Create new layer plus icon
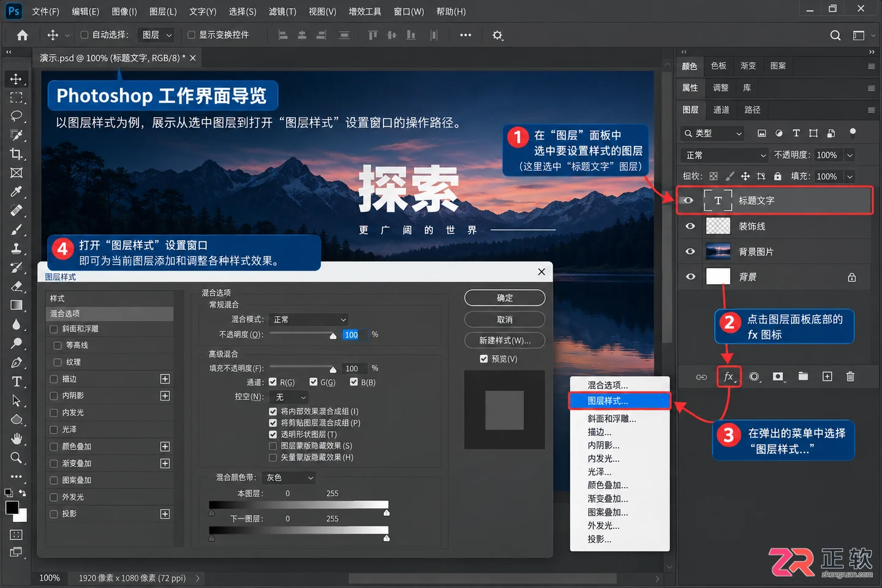 point(827,376)
